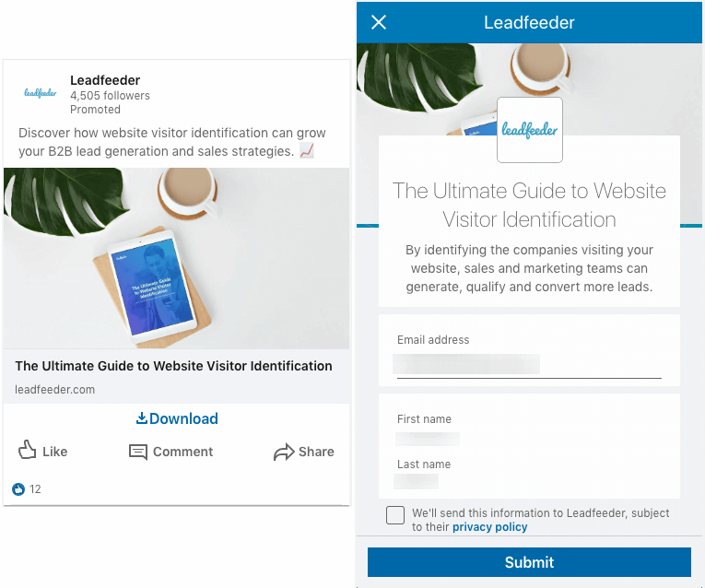The width and height of the screenshot is (705, 588).
Task: Open the blue reaction icon beside 12
Action: point(18,489)
